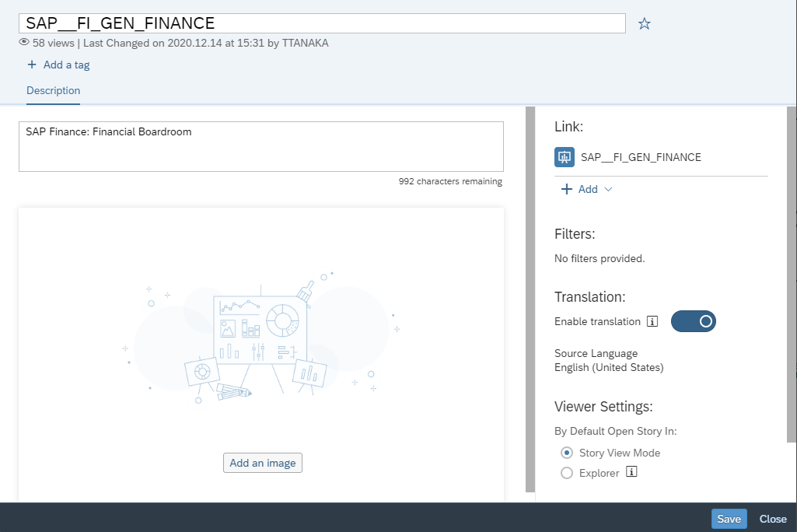
Task: Click the Explorer info icon
Action: pos(631,472)
